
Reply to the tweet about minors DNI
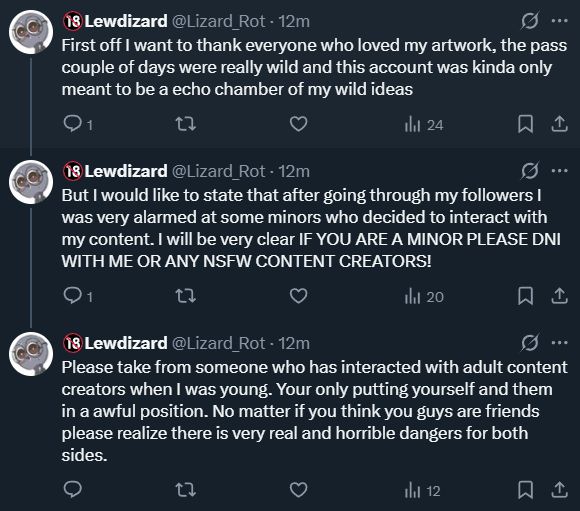78,296
